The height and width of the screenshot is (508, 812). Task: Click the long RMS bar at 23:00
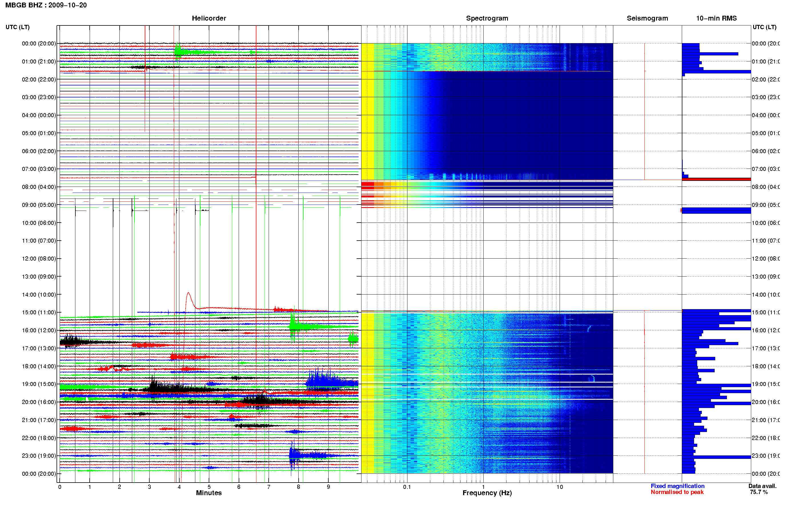click(716, 457)
